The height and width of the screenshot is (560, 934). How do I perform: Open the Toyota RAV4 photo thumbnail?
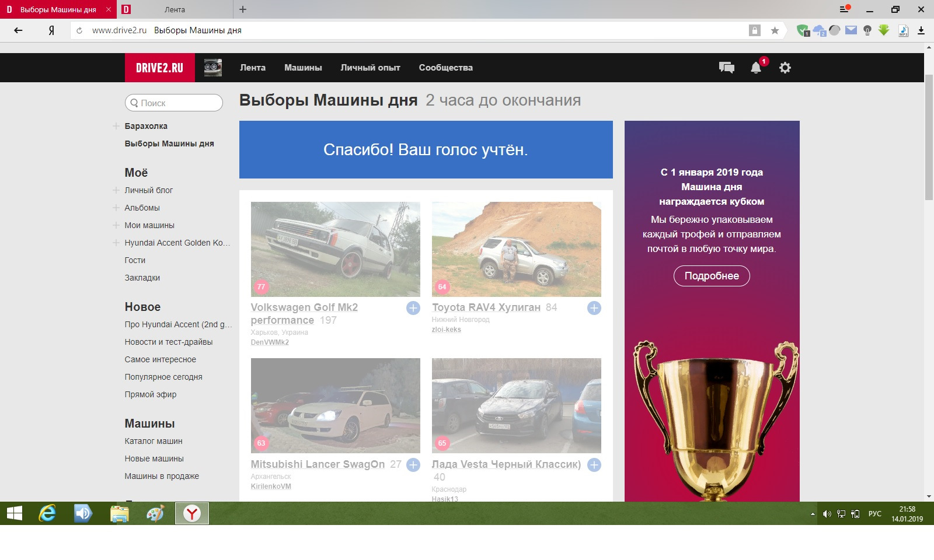pyautogui.click(x=517, y=249)
